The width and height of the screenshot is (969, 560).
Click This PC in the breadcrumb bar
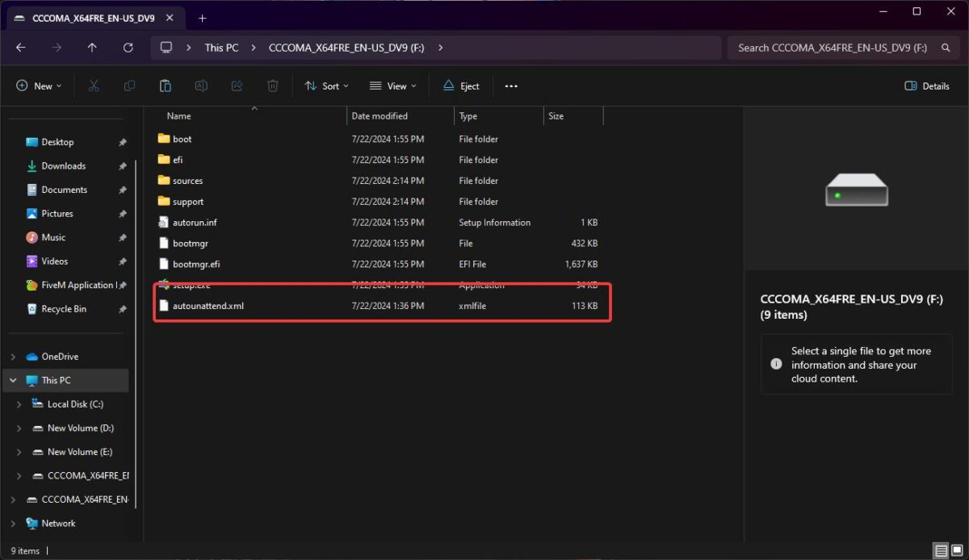pos(221,48)
